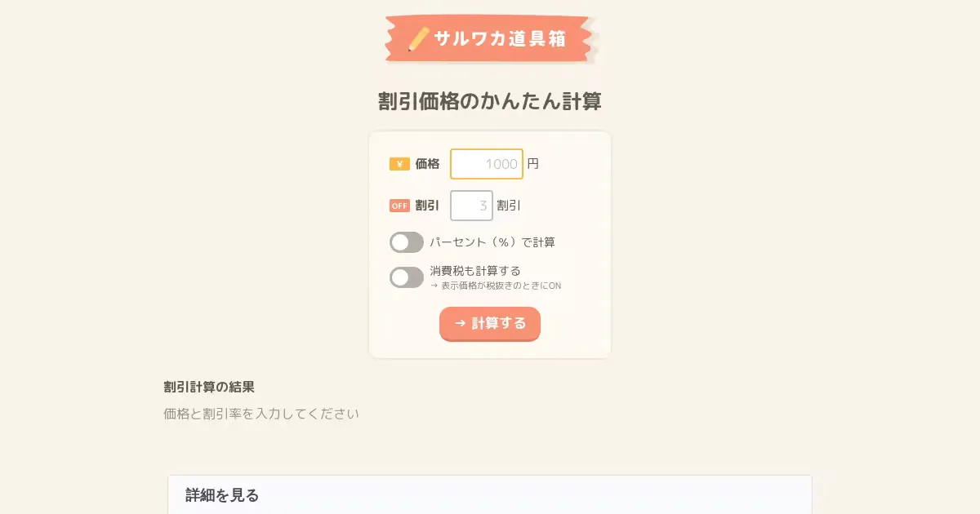Viewport: 980px width, 514px height.
Task: Click the arrow icon on 計算する button
Action: [x=461, y=323]
